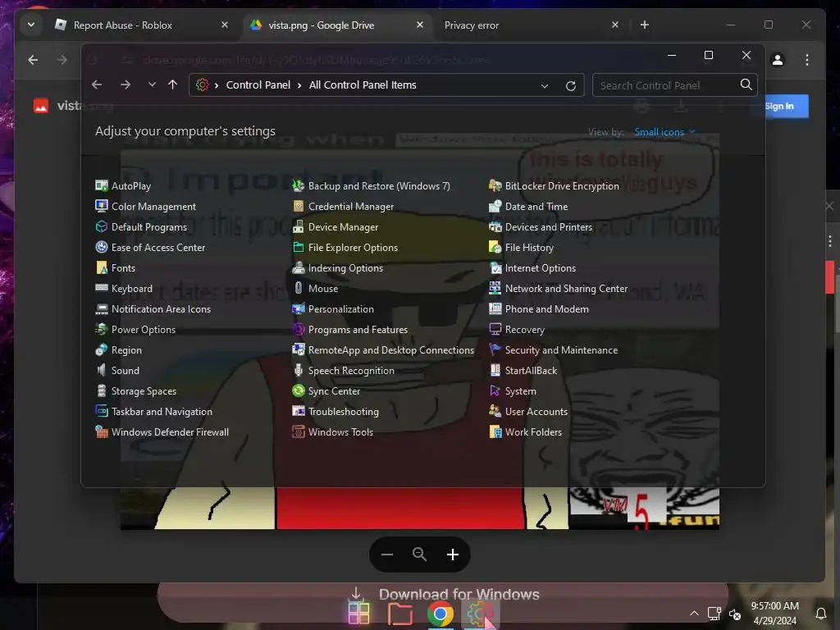
Task: Open the Security and Maintenance flag icon
Action: coord(495,349)
